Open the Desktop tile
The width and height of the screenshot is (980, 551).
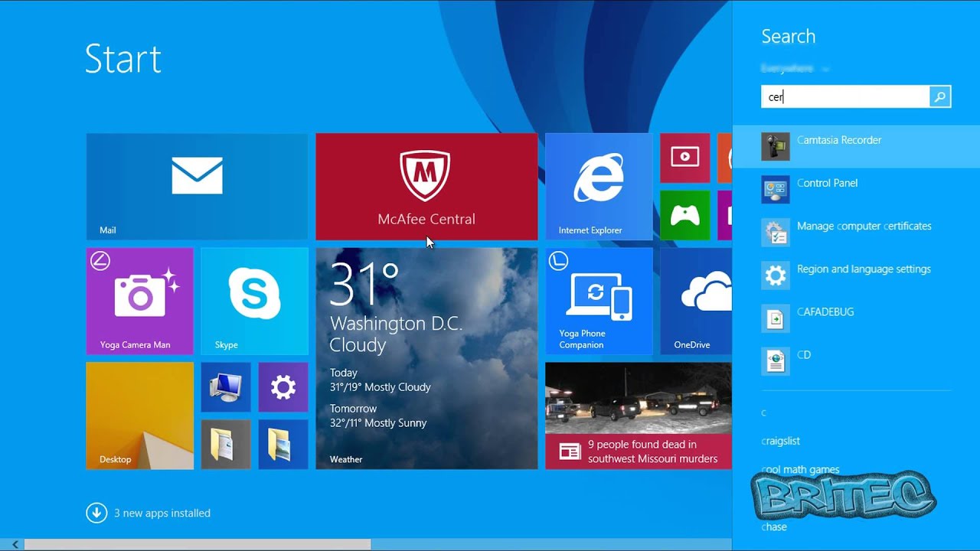139,416
